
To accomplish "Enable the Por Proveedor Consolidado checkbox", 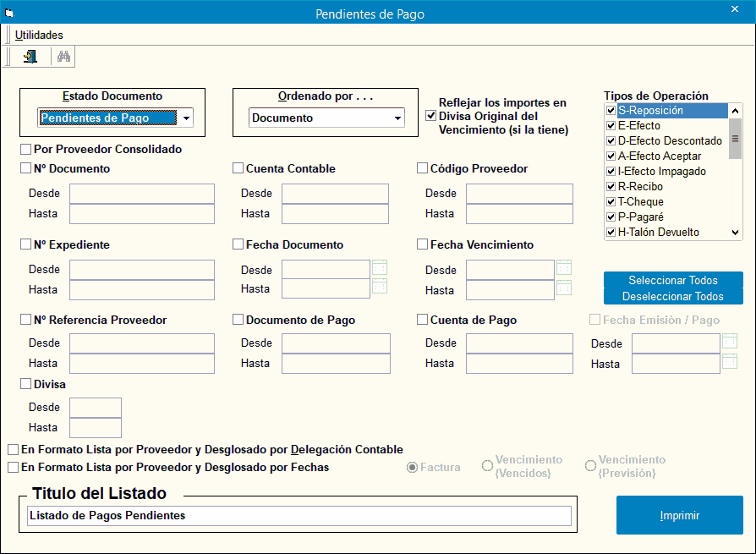I will (25, 150).
